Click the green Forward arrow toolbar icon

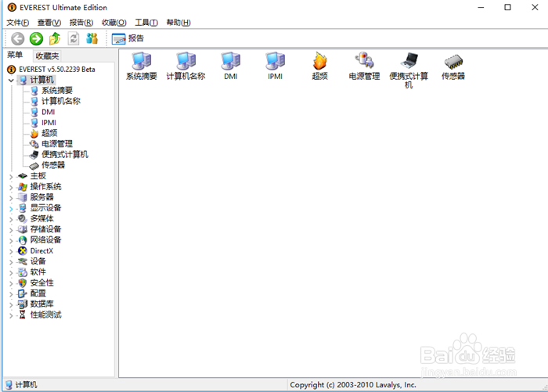point(36,38)
